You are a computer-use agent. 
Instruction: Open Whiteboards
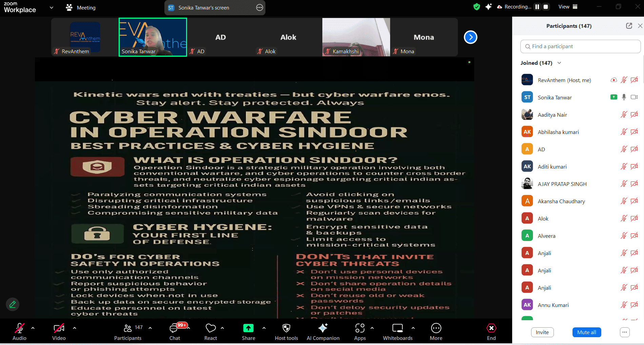pos(398,331)
